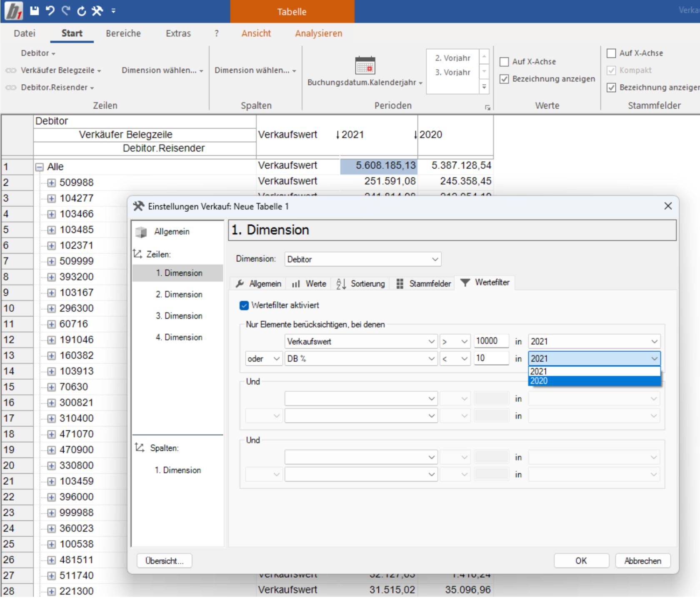This screenshot has height=598, width=700.
Task: Open the Analysieren ribbon tab
Action: click(x=319, y=33)
